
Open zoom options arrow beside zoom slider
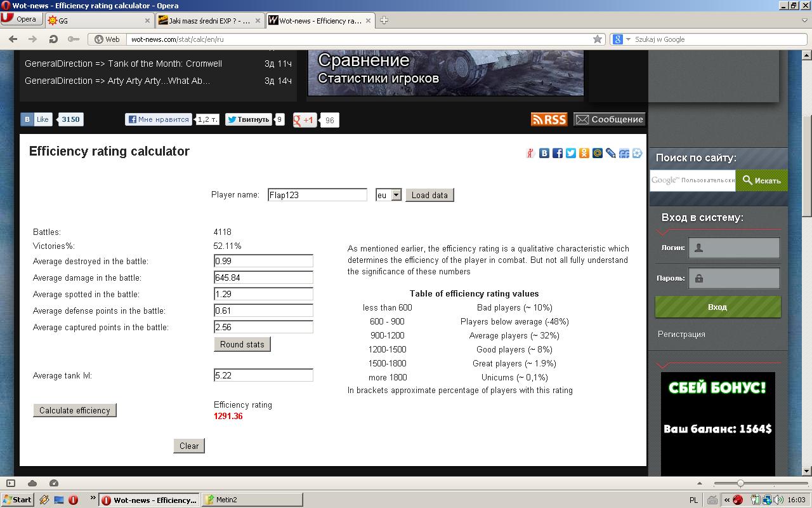[x=700, y=483]
